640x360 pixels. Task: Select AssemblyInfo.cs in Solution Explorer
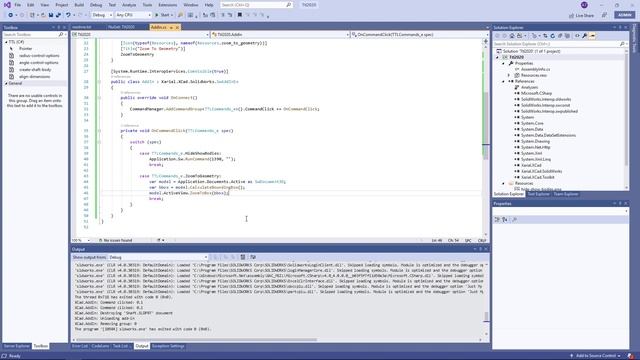(535, 69)
